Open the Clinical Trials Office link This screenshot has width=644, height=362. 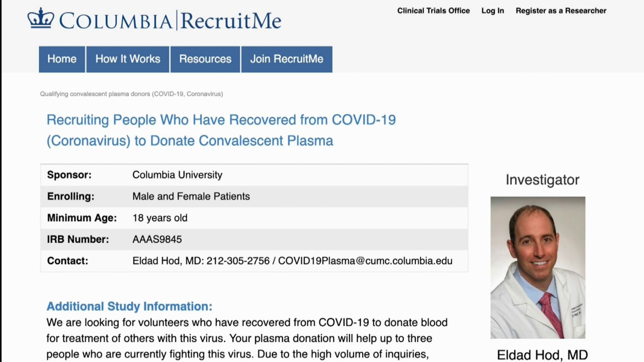(433, 11)
